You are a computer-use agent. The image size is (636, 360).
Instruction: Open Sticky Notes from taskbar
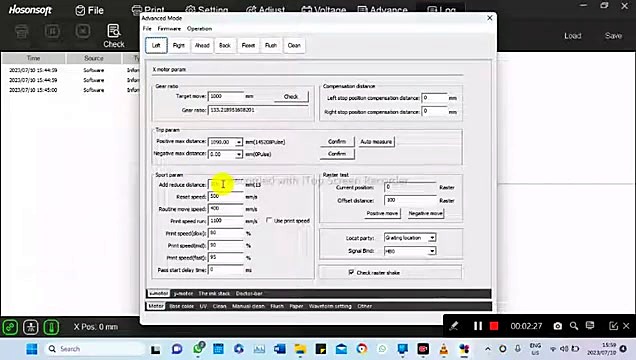pos(321,349)
